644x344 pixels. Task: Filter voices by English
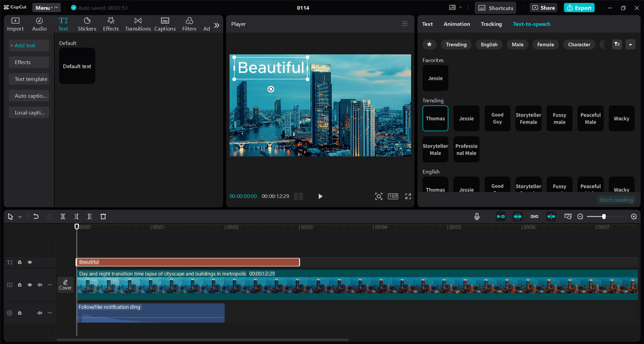click(489, 44)
